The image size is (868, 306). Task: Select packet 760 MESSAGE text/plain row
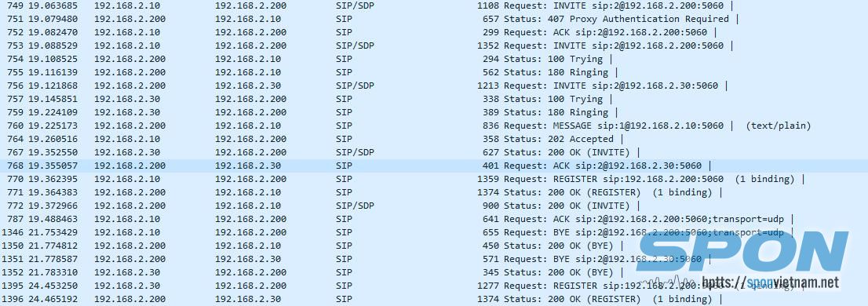point(434,126)
